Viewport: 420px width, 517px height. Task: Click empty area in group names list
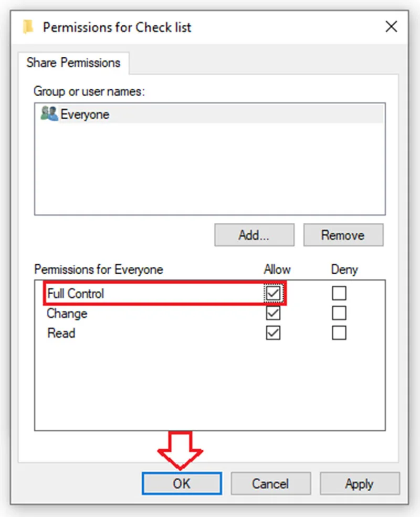209,169
